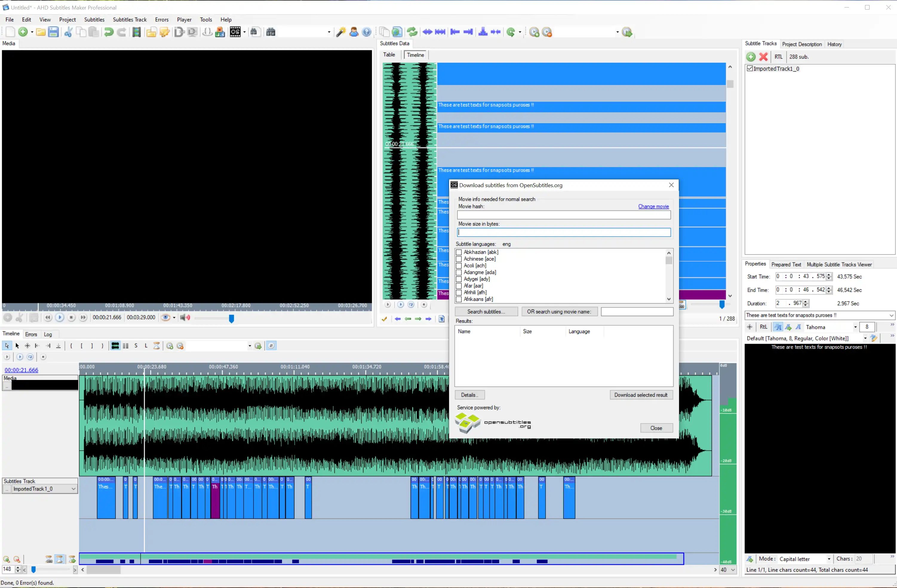Click the Search subtitles... button
This screenshot has width=897, height=588.
click(x=486, y=312)
